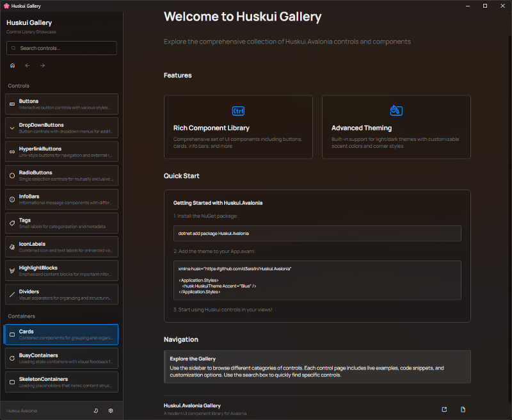Viewport: 512px width, 420px height.
Task: Click the Rich Component Library Ctrl icon
Action: [238, 111]
